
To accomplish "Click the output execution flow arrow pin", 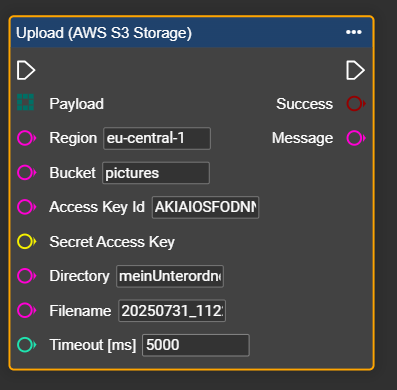I will point(355,70).
